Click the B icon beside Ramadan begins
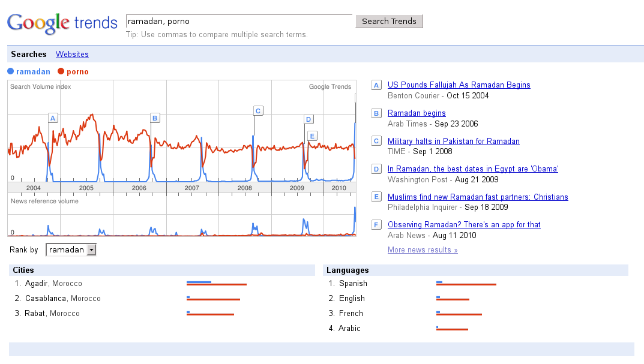 pyautogui.click(x=376, y=113)
